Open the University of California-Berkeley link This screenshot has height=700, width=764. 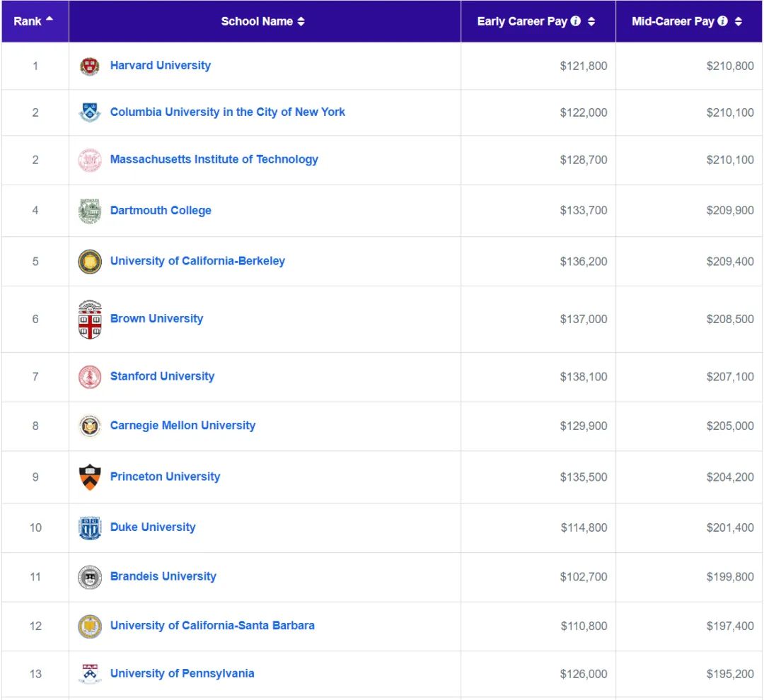click(x=197, y=261)
